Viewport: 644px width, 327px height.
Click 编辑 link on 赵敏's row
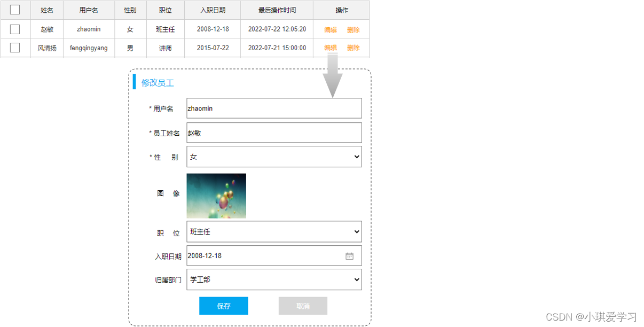pos(330,29)
